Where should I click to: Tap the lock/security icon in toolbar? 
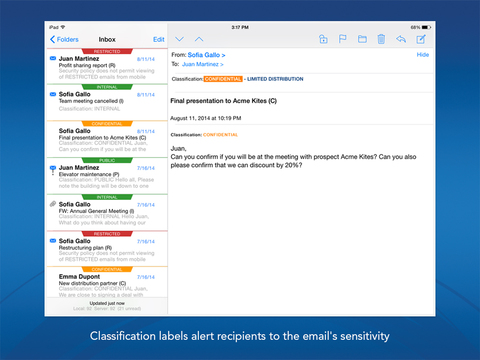(323, 39)
